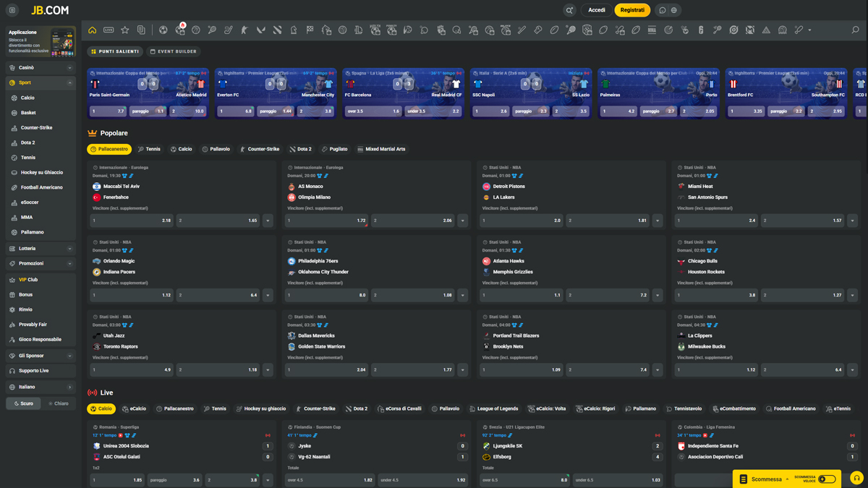Click the home icon in sports toolbar

pyautogui.click(x=92, y=30)
